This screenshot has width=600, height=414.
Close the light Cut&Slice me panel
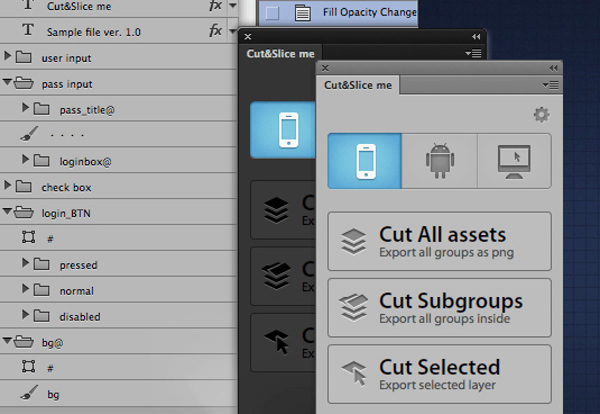(325, 68)
